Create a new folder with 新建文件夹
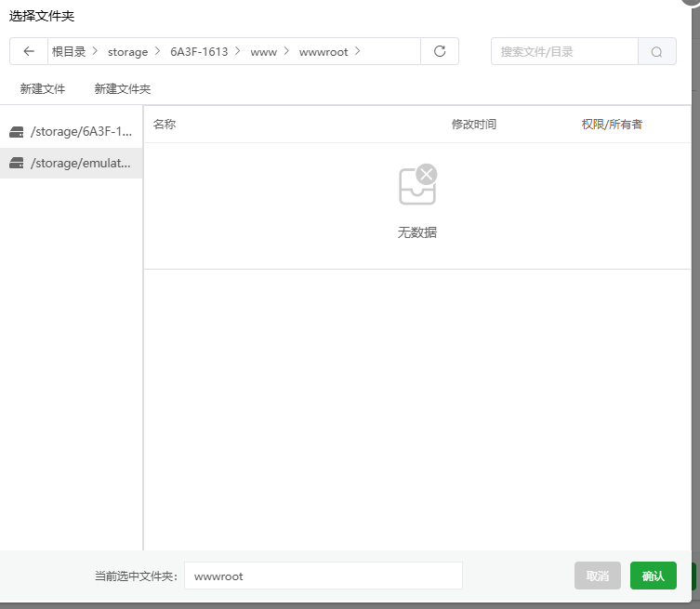Screen dimensions: 700x609 (123, 89)
